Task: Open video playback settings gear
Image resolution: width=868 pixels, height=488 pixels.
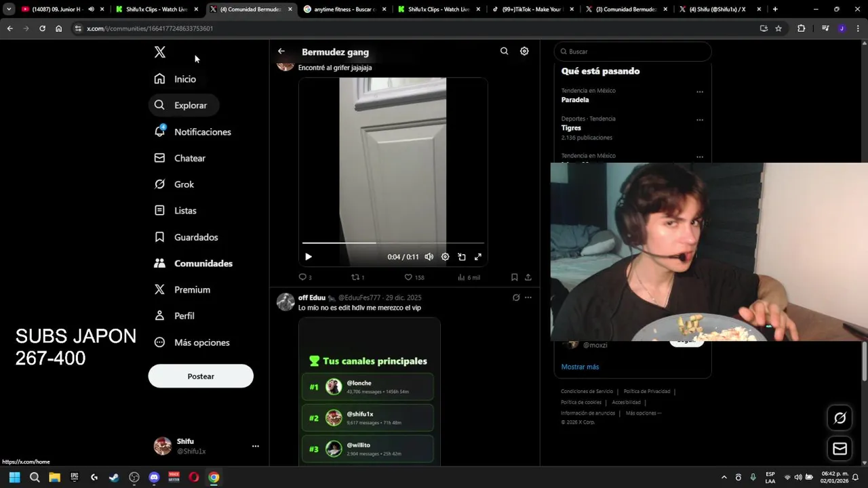Action: 445,257
